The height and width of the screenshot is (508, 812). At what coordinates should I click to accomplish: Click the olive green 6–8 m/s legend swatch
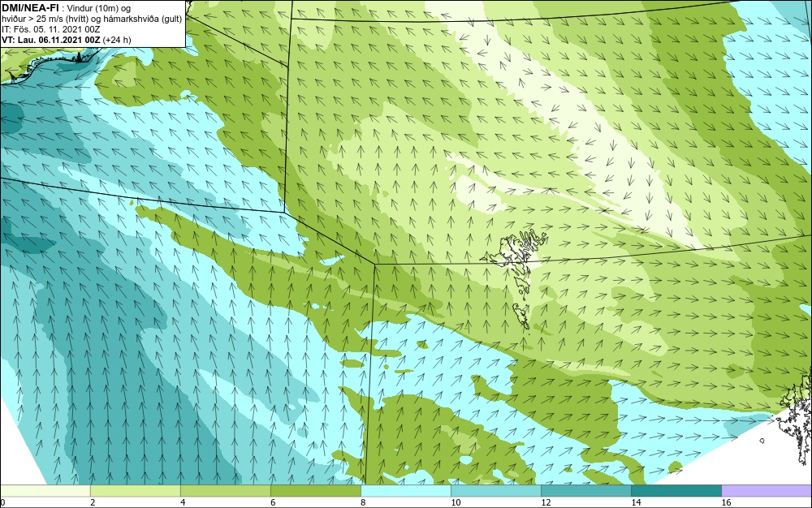(315, 491)
